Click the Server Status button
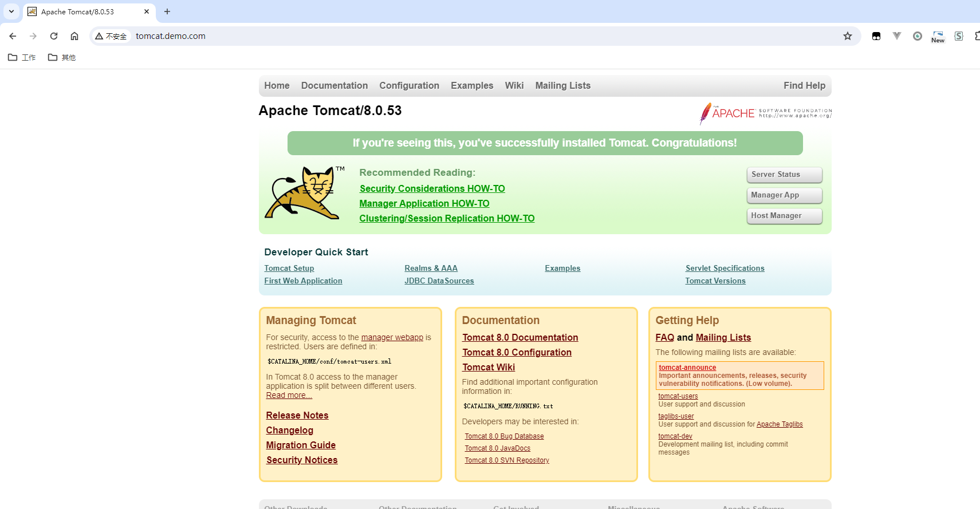980x509 pixels. pyautogui.click(x=784, y=175)
